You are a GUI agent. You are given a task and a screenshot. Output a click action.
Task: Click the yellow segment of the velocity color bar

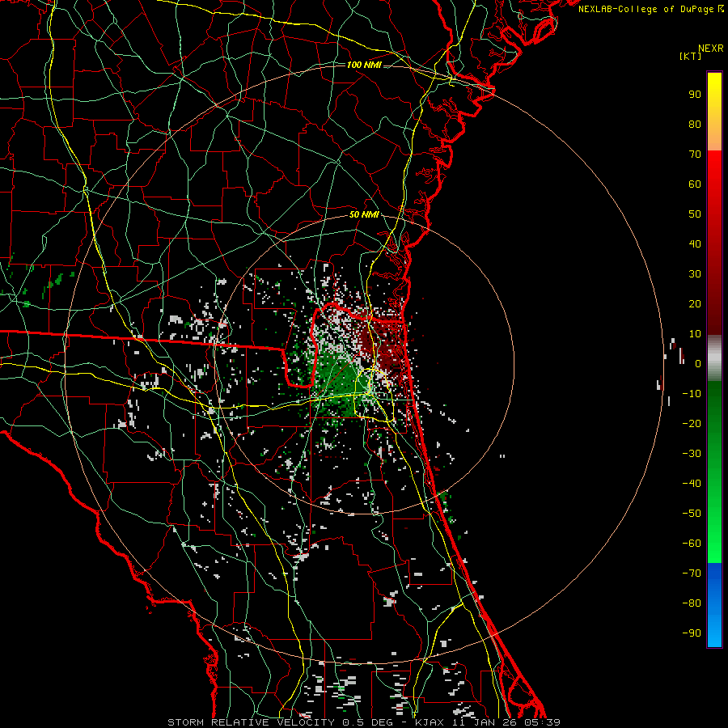(x=714, y=112)
